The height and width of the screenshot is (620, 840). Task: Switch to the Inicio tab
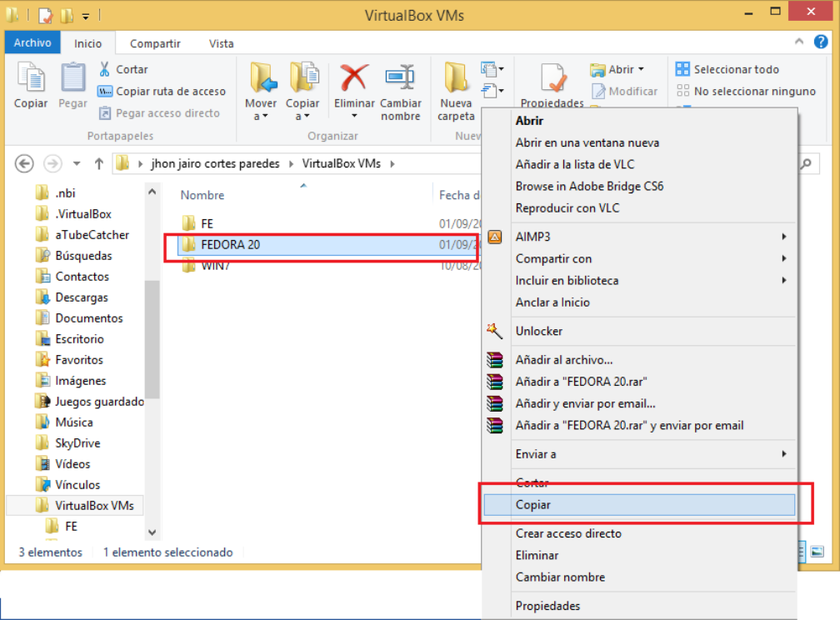(x=87, y=43)
